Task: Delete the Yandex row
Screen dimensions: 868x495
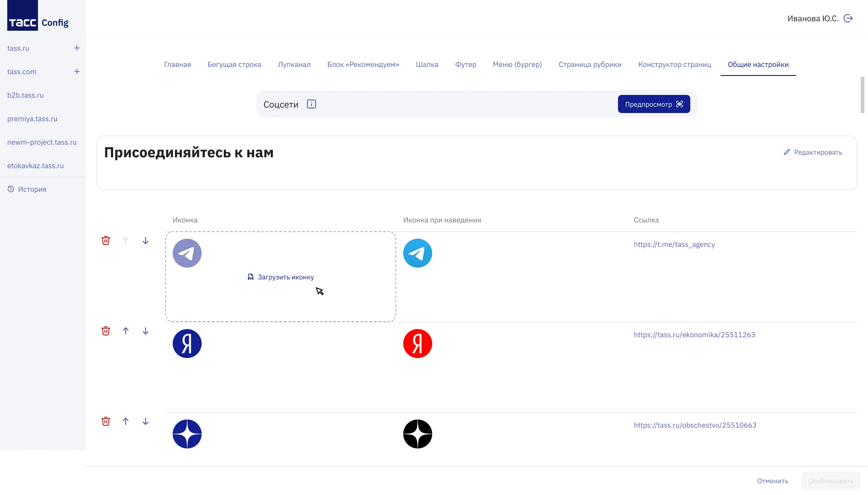Action: 106,331
